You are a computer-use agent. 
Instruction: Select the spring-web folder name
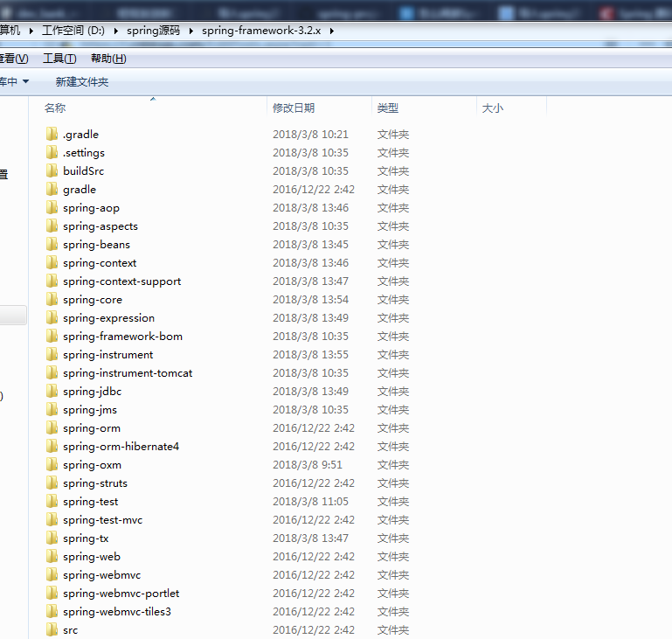coord(92,556)
